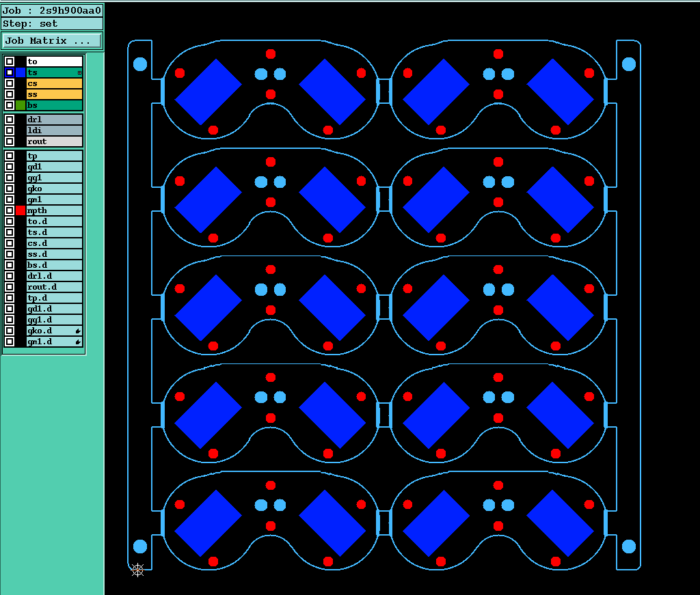Click the small grid icon on ts row
700x595 pixels.
79,72
